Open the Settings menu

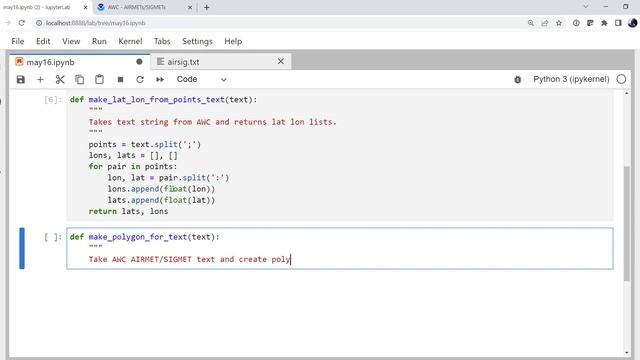(197, 41)
